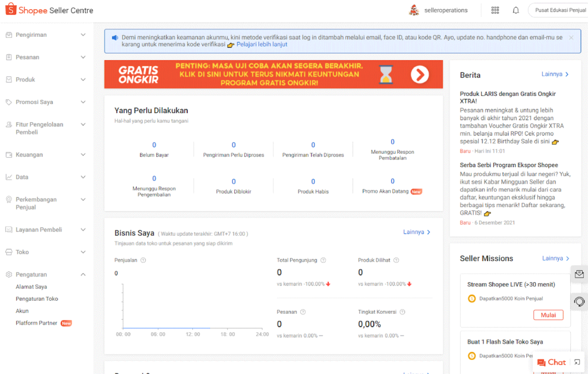Open Alamat Saya settings
The height and width of the screenshot is (374, 588).
(x=31, y=287)
